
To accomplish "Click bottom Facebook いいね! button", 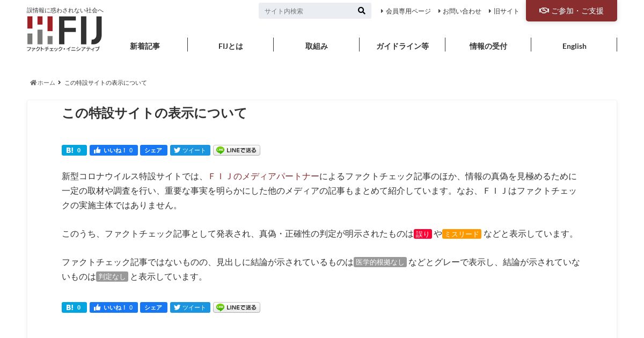I will [114, 307].
